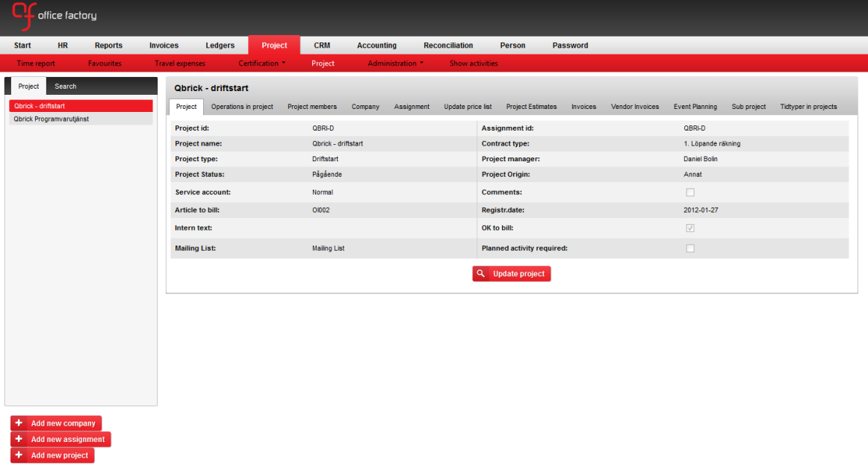The image size is (868, 474).
Task: Open the Start menu tab
Action: tap(22, 46)
